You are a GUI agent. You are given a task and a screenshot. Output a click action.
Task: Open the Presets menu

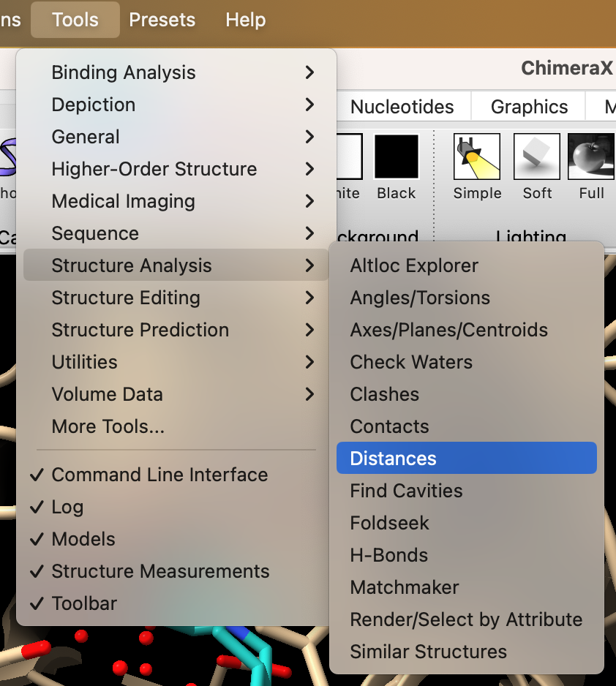point(162,20)
